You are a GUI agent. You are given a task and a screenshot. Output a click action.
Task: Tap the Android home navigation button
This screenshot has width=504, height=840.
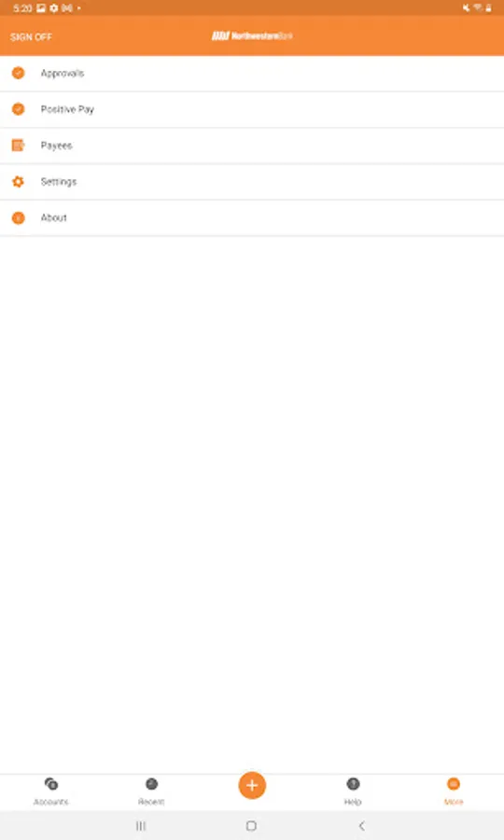(x=251, y=826)
